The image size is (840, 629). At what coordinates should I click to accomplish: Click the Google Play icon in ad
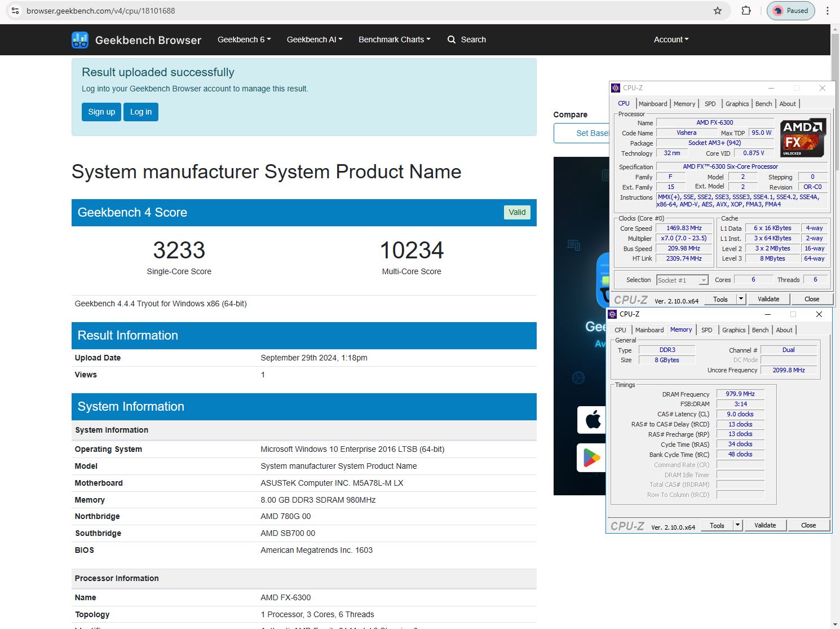(x=592, y=458)
